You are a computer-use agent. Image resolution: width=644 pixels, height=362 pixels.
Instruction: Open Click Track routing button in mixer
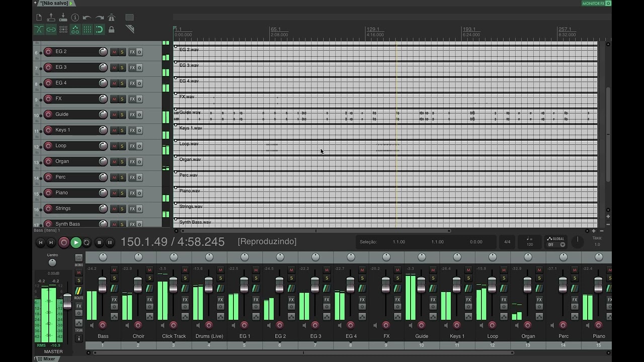point(185,288)
